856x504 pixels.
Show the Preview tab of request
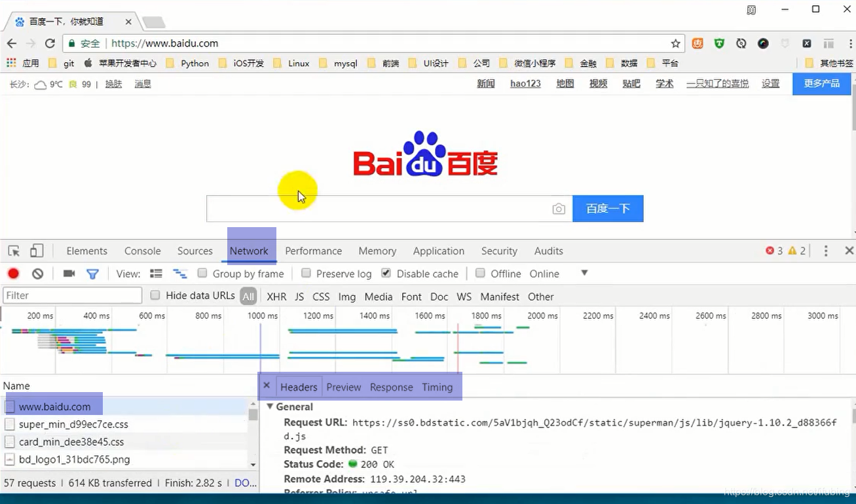point(343,387)
